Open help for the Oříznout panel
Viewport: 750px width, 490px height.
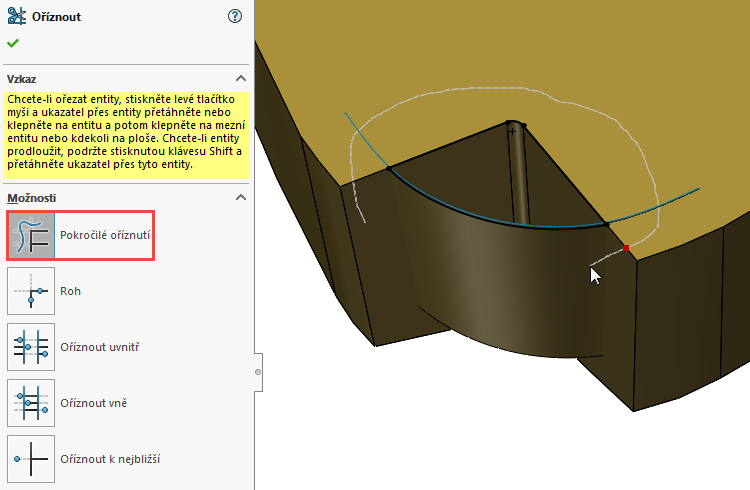(235, 16)
